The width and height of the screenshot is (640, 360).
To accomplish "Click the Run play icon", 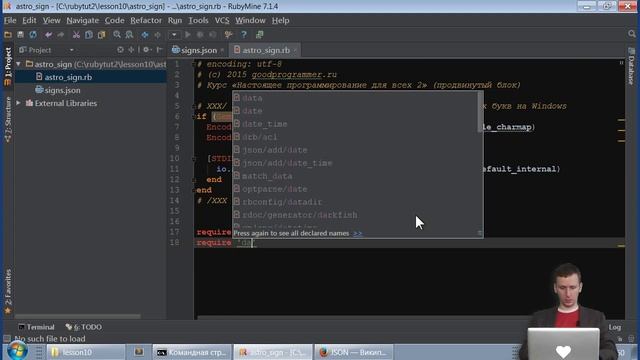I will pos(188,35).
